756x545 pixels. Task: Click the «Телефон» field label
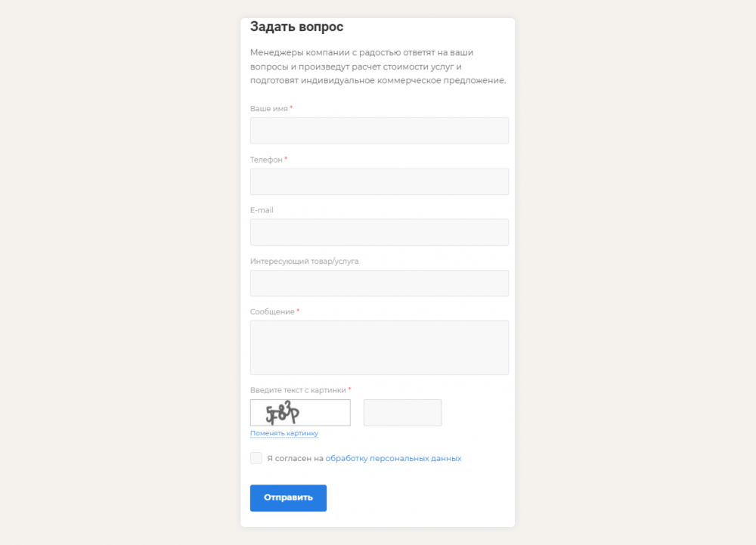pyautogui.click(x=266, y=159)
